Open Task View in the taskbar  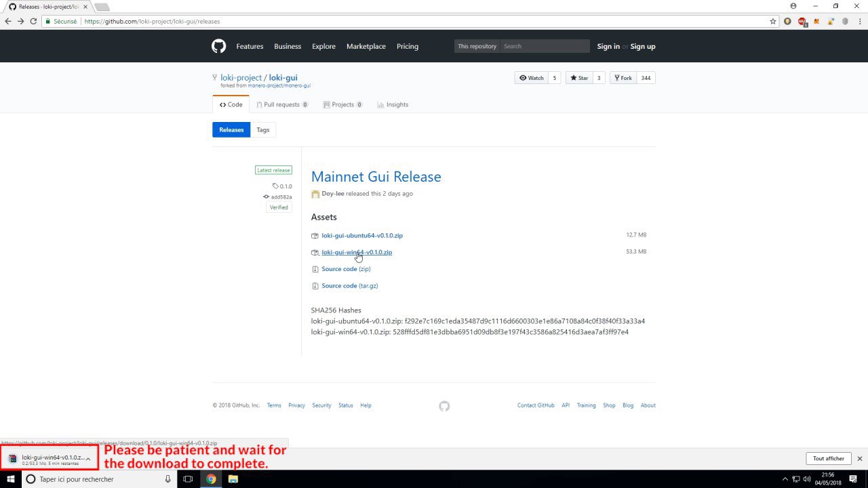(188, 479)
